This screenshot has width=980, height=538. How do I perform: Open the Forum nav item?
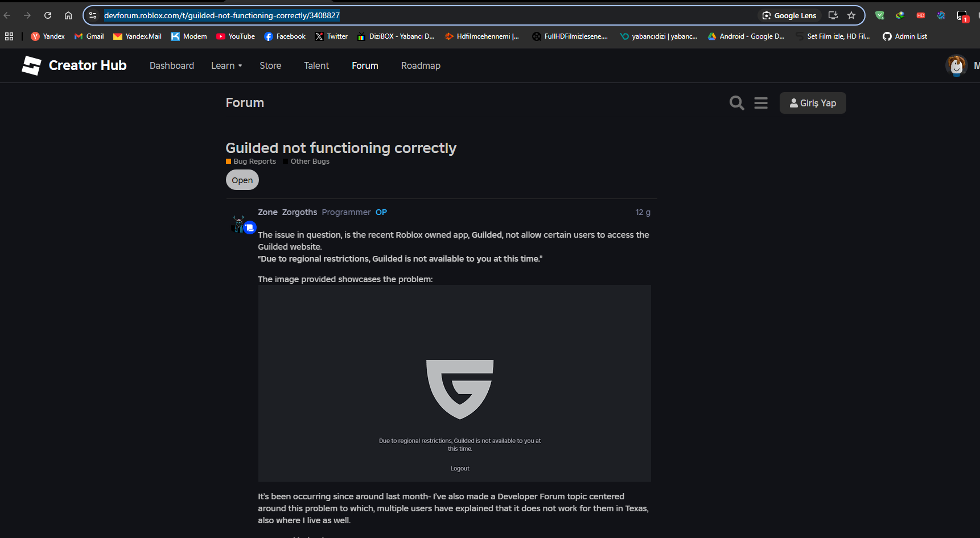[365, 66]
